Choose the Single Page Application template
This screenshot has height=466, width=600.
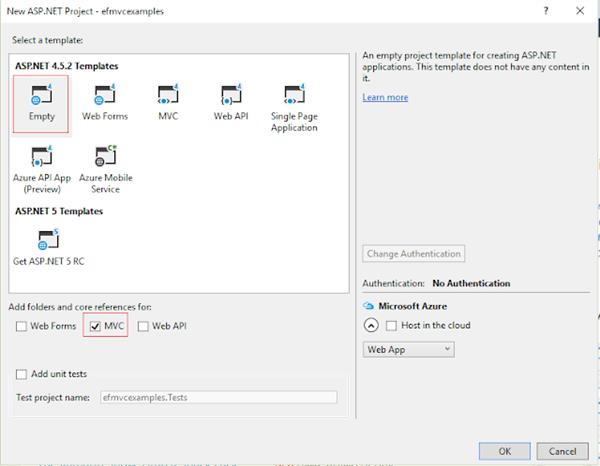pos(294,96)
